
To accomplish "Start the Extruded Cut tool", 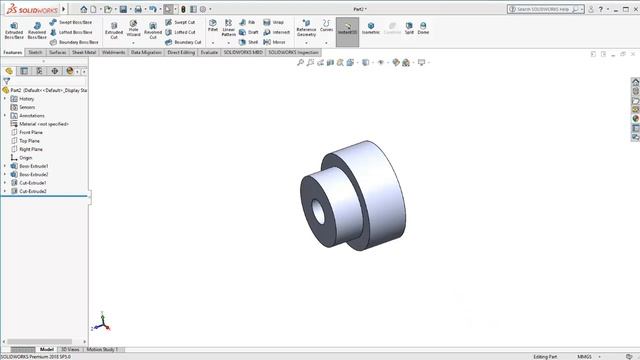I will [x=114, y=31].
